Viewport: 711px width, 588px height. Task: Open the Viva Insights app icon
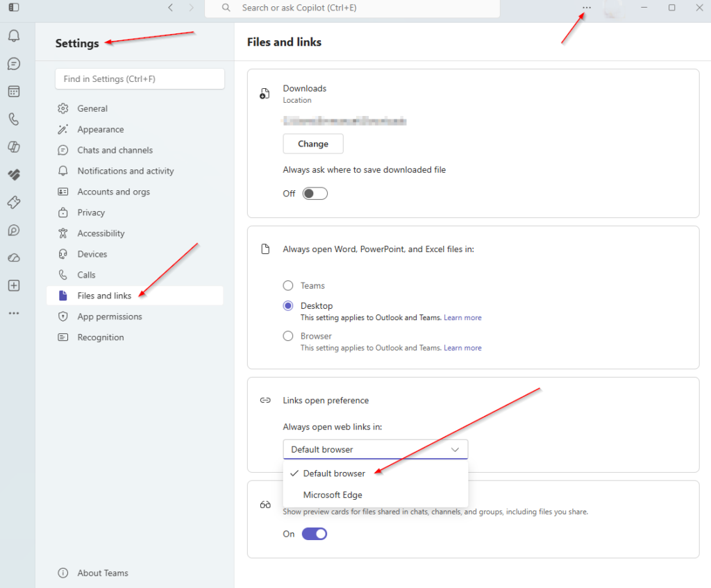(14, 174)
